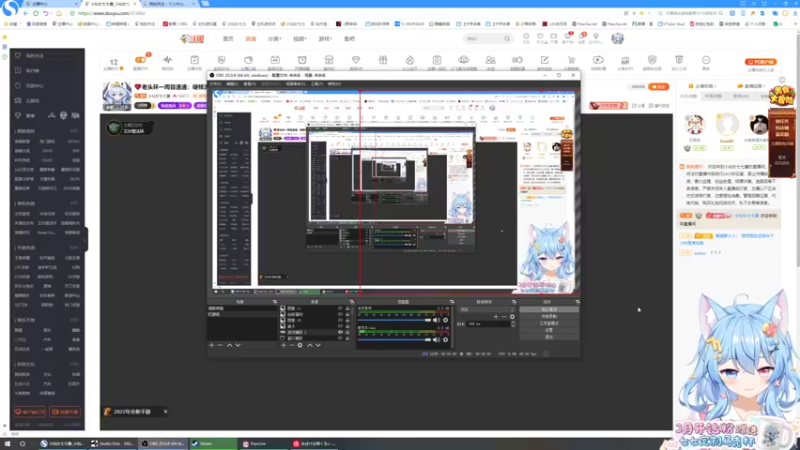Screen dimensions: 800x450
Task: Move the selected OBS scene up
Action: click(230, 345)
